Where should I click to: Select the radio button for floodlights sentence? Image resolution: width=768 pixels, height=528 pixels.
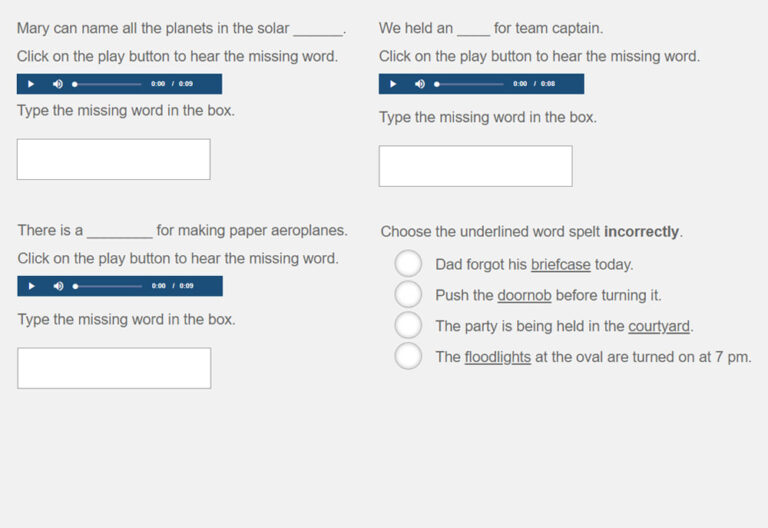point(408,356)
